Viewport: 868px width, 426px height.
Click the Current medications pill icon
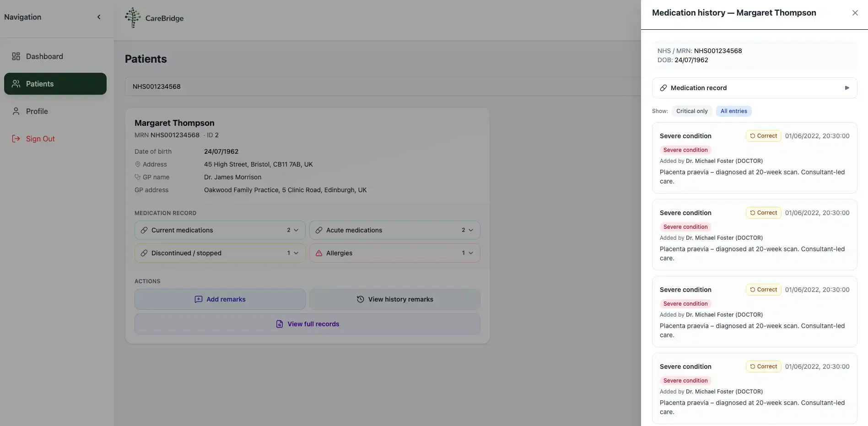[x=144, y=230]
